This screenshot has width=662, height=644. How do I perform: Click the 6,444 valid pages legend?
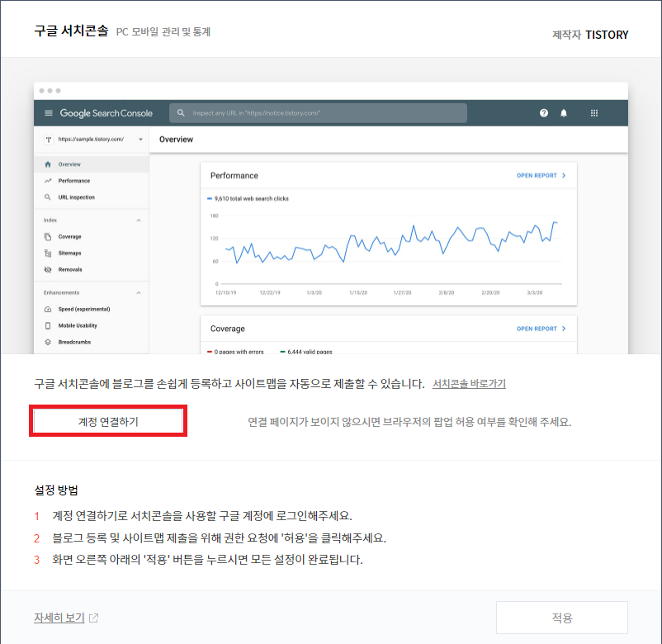(x=306, y=352)
